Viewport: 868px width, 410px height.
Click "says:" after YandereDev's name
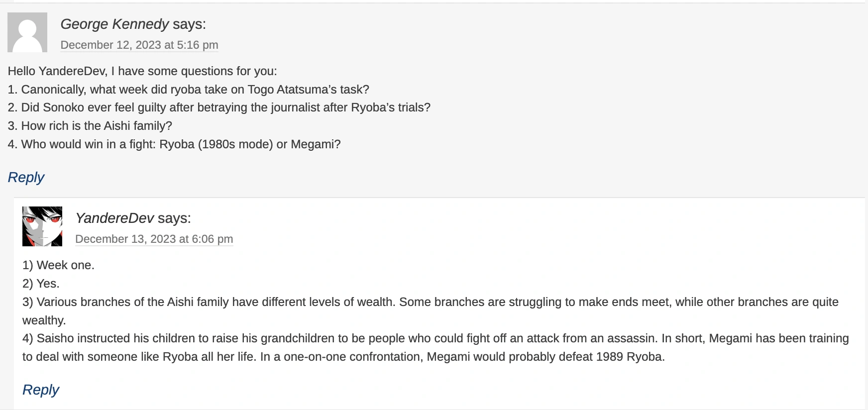click(x=174, y=218)
